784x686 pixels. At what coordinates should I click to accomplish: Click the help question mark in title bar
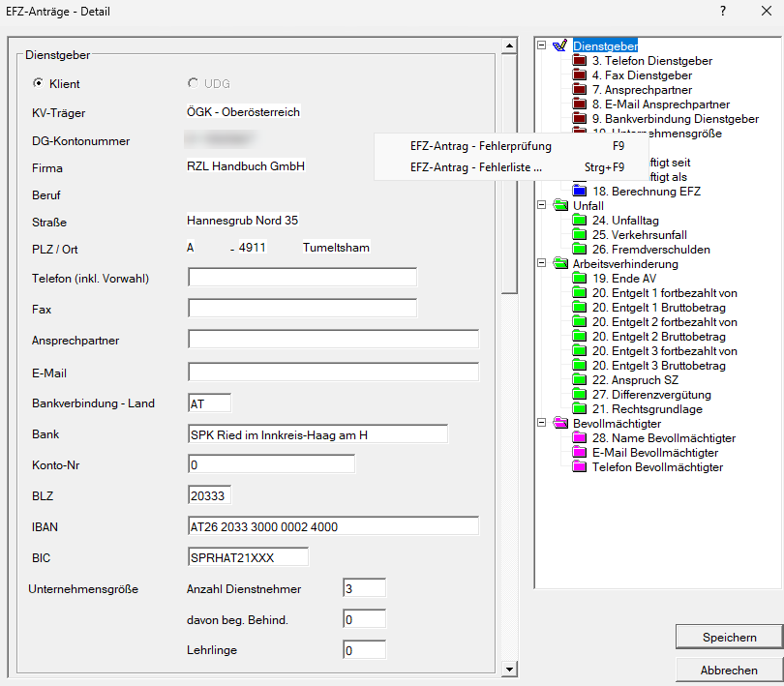pos(722,11)
